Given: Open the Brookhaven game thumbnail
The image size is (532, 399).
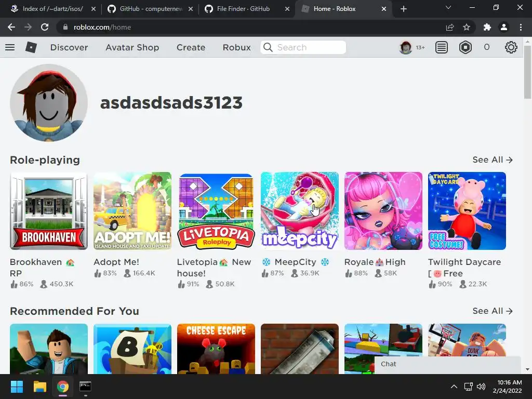Looking at the screenshot, I should point(49,211).
